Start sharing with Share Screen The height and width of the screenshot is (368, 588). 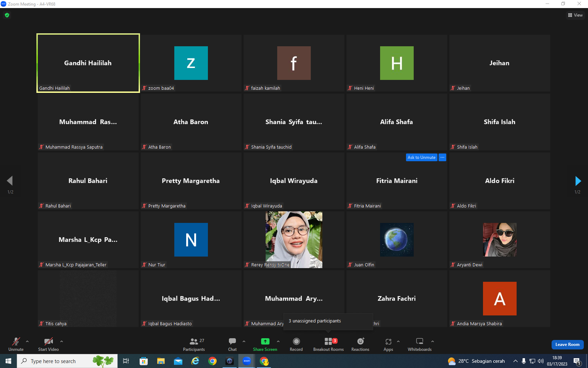(265, 345)
